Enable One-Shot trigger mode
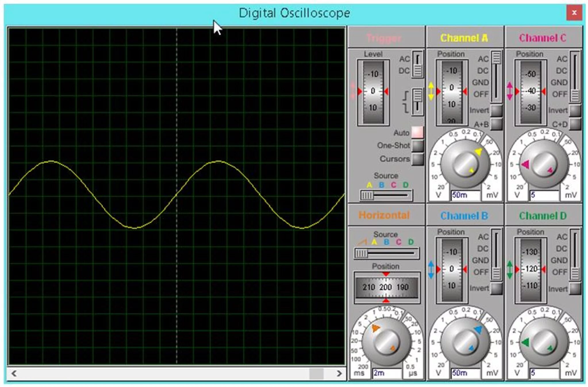 [x=417, y=146]
